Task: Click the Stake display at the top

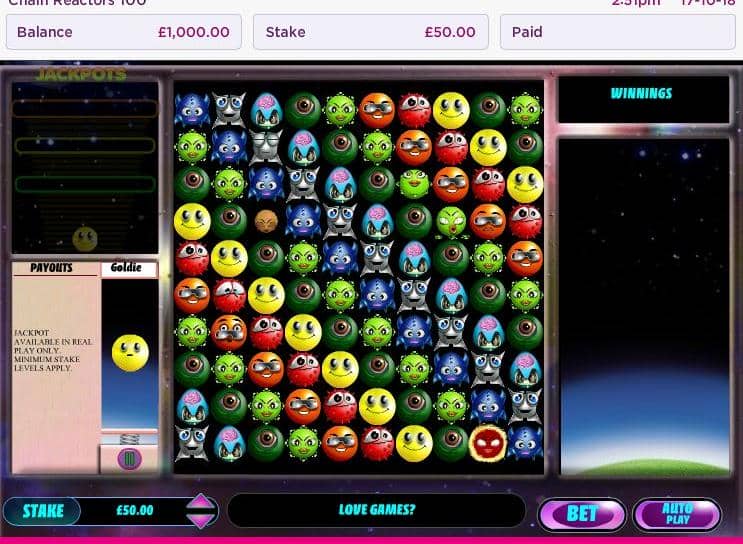Action: tap(371, 32)
